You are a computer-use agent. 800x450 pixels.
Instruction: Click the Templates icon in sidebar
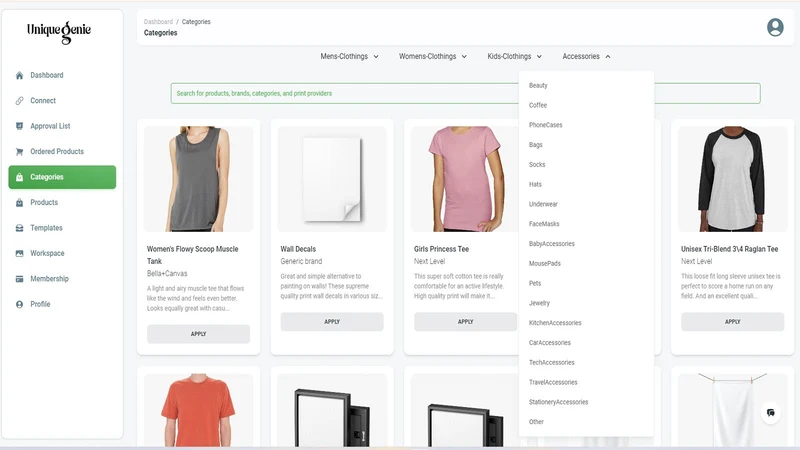[x=19, y=228]
